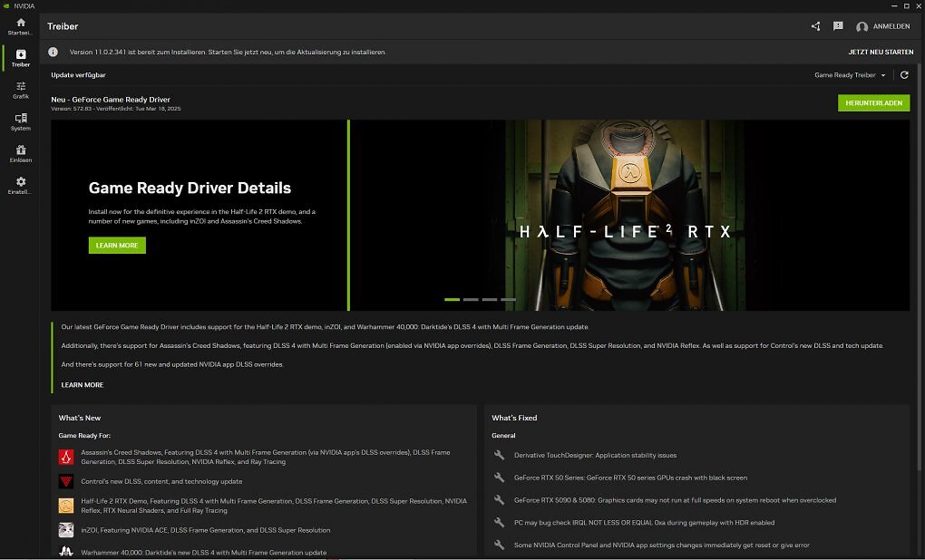925x560 pixels.
Task: Click 'Derivative TouchDesigner: Application stability issues' text
Action: 595,456
